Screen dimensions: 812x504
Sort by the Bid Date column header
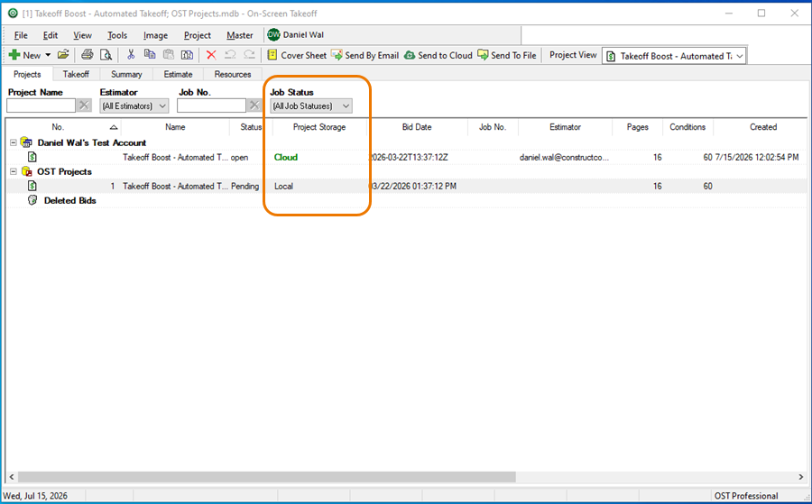417,127
